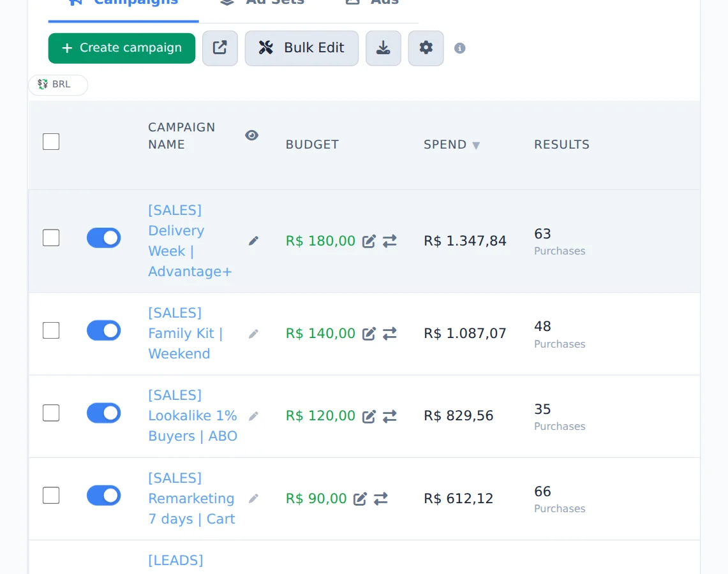
Task: Click the download icon button
Action: click(x=383, y=48)
